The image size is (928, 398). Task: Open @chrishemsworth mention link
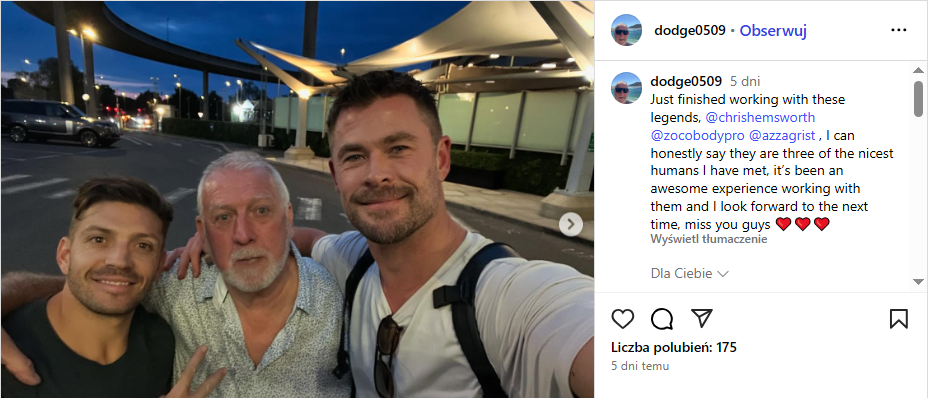point(760,117)
